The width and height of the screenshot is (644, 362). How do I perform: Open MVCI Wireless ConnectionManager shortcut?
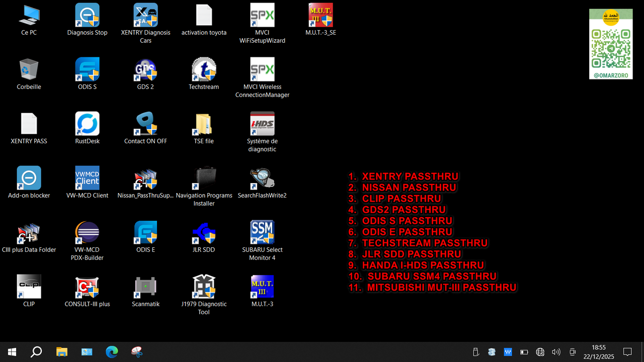tap(262, 78)
